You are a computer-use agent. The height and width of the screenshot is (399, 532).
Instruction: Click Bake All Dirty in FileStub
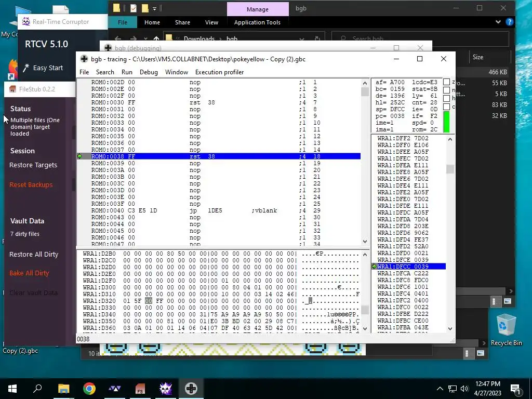pyautogui.click(x=29, y=273)
